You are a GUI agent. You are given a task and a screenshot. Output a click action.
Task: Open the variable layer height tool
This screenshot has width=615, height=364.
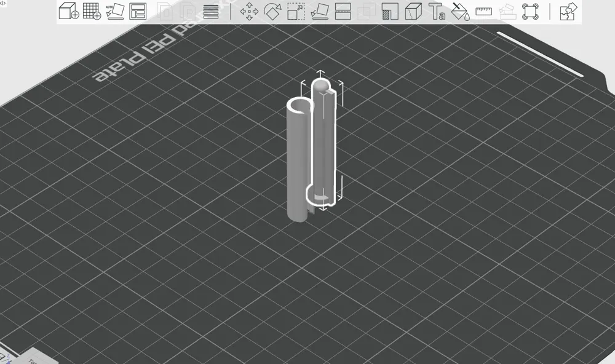click(x=211, y=12)
